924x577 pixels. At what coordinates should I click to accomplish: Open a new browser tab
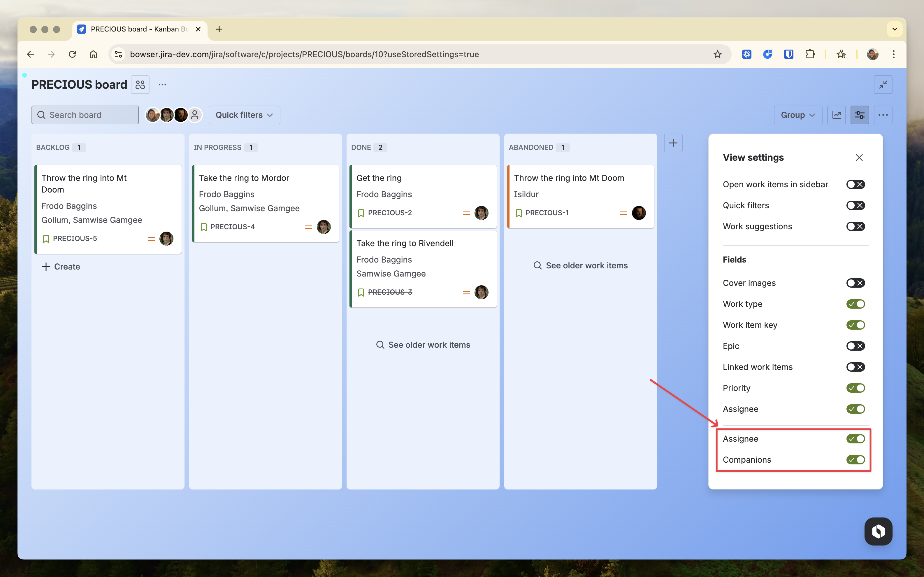pyautogui.click(x=219, y=29)
